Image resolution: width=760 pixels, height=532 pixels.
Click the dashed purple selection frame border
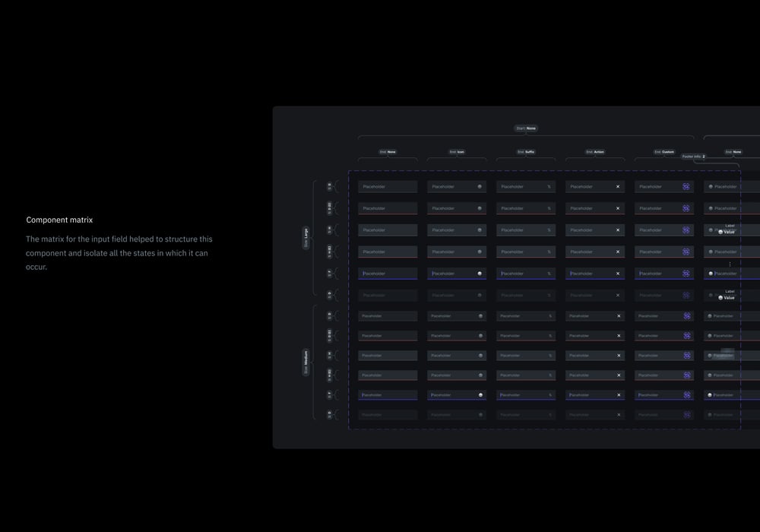pos(350,304)
